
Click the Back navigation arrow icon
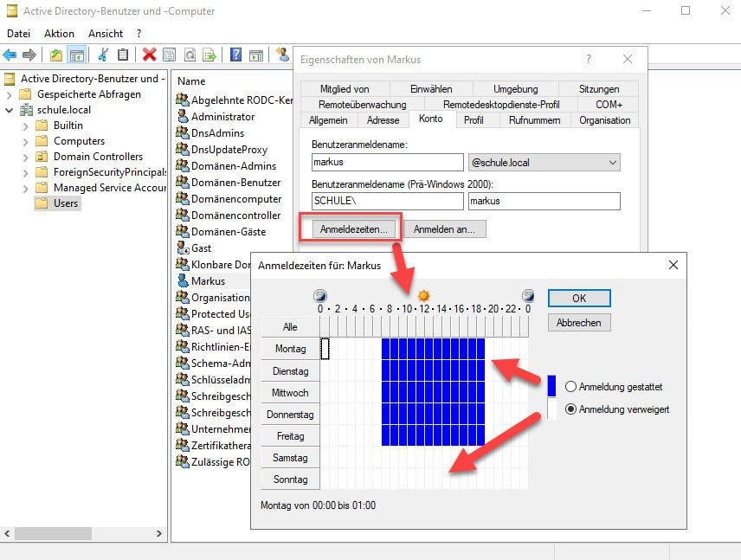click(10, 55)
